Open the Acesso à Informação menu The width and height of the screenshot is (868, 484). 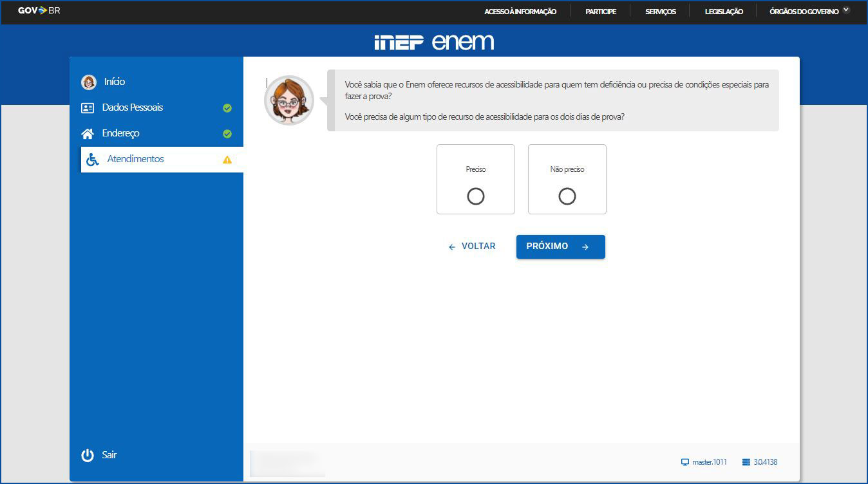click(x=520, y=12)
